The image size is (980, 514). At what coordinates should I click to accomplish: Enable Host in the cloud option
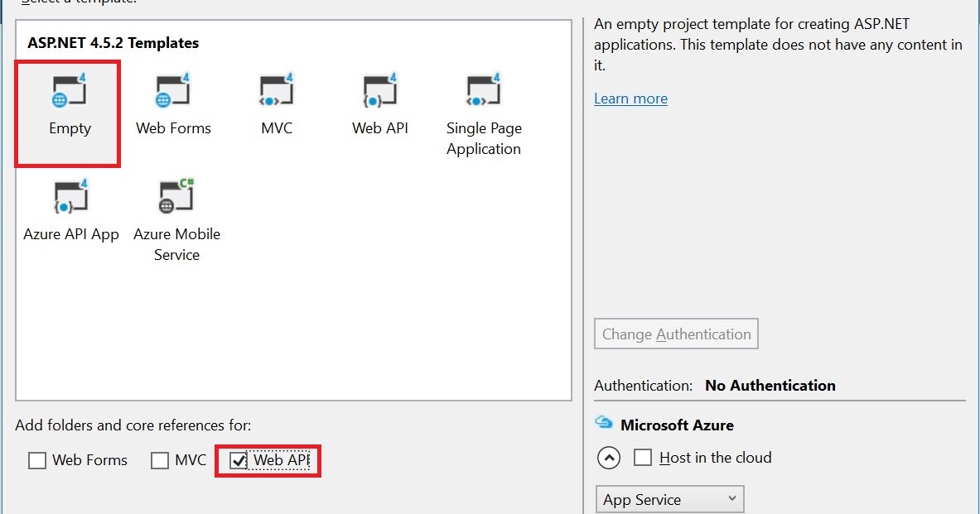(x=644, y=457)
